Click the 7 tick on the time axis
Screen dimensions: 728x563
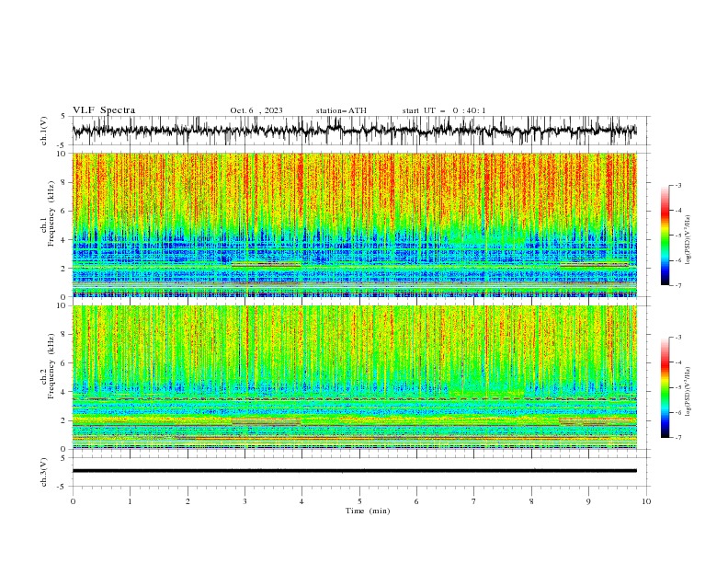474,501
